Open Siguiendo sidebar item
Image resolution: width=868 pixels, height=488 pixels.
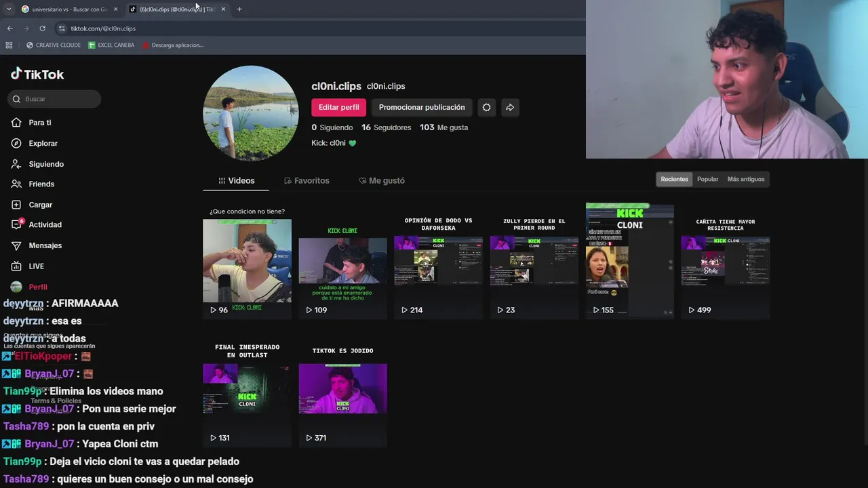click(x=37, y=164)
